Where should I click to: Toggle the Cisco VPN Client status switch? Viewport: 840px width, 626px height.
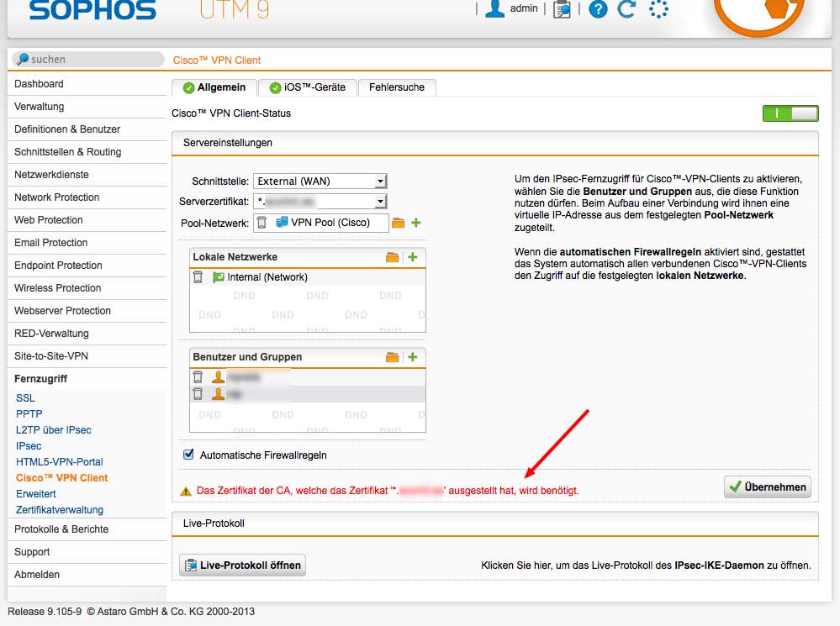(x=790, y=113)
